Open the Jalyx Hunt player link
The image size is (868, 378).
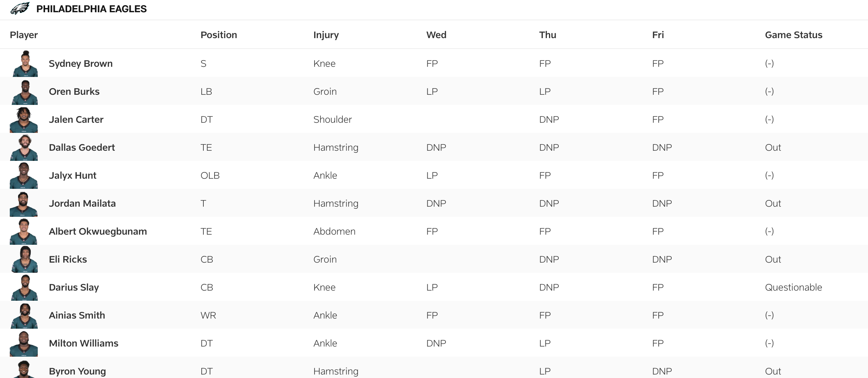(72, 176)
